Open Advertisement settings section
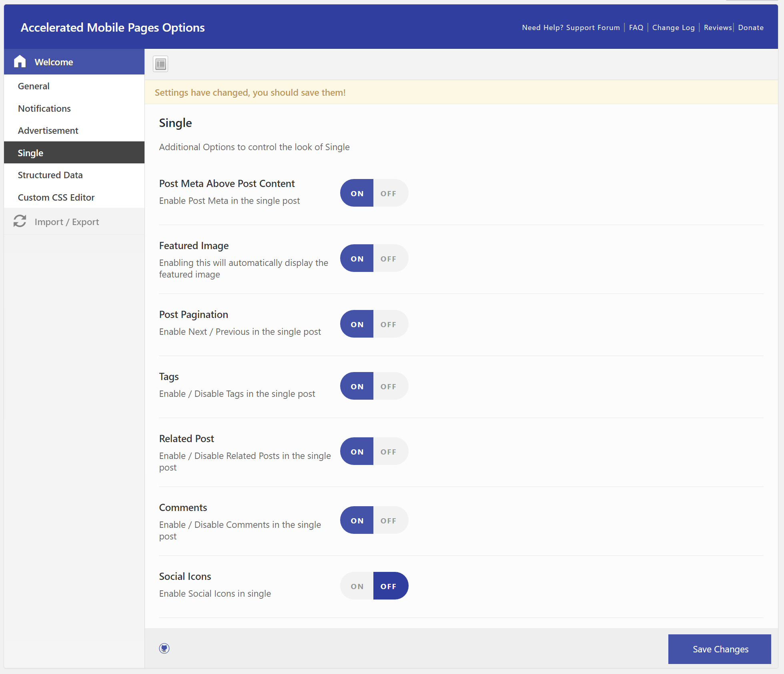784x674 pixels. tap(49, 130)
